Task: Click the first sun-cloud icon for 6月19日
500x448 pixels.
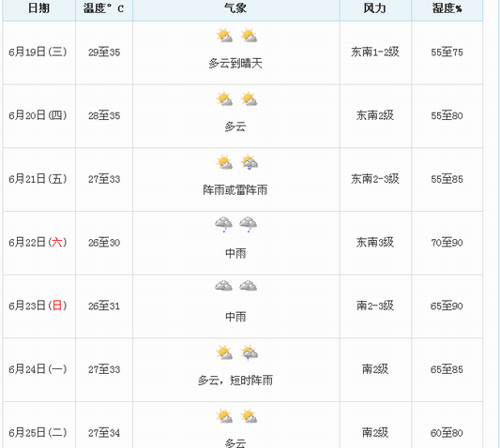Action: point(224,36)
